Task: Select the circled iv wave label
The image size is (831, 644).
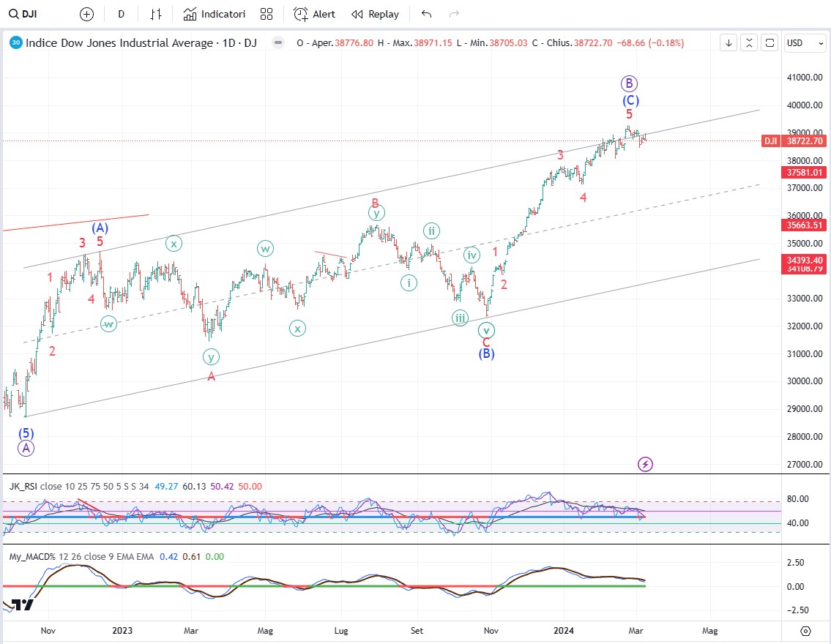Action: point(472,255)
